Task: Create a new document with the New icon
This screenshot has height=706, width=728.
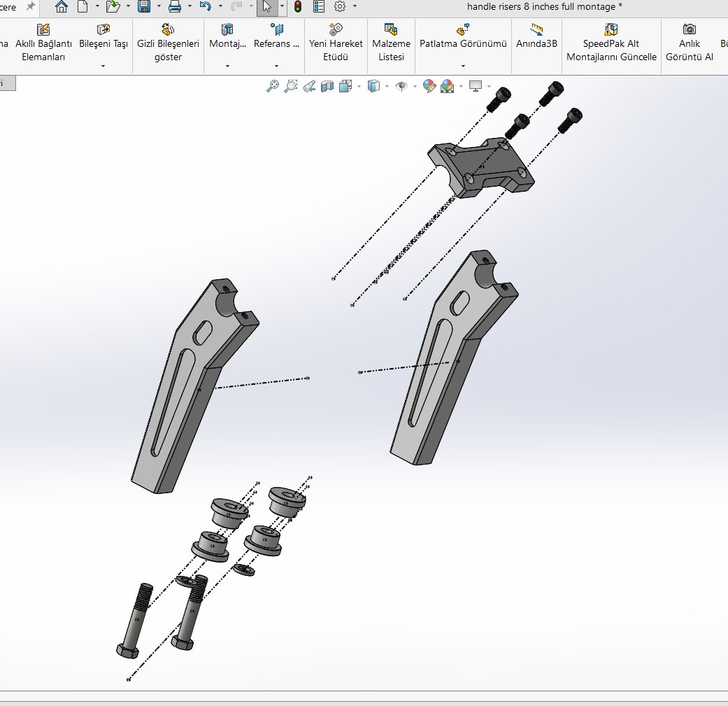Action: coord(83,6)
